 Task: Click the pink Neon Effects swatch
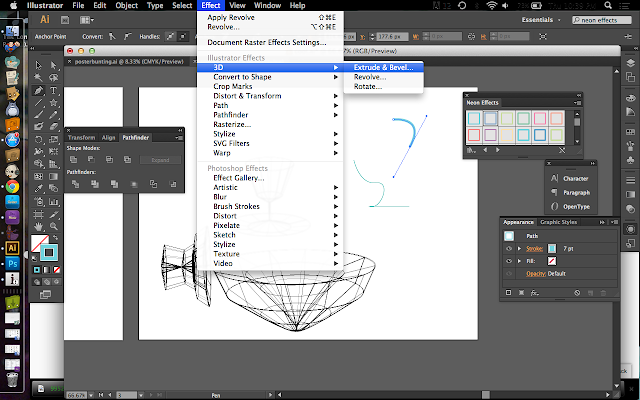(x=540, y=118)
